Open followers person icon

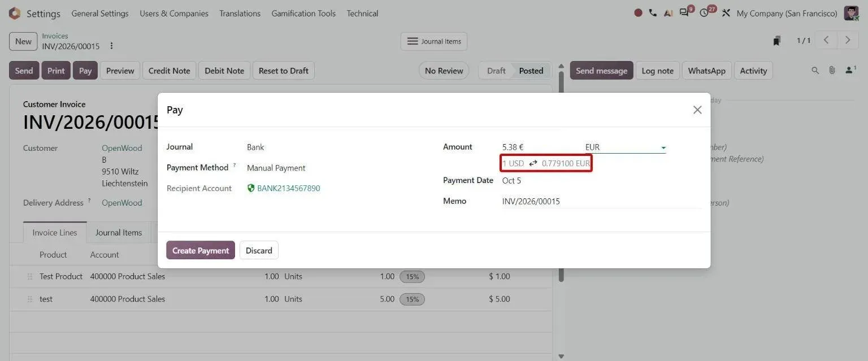point(850,70)
